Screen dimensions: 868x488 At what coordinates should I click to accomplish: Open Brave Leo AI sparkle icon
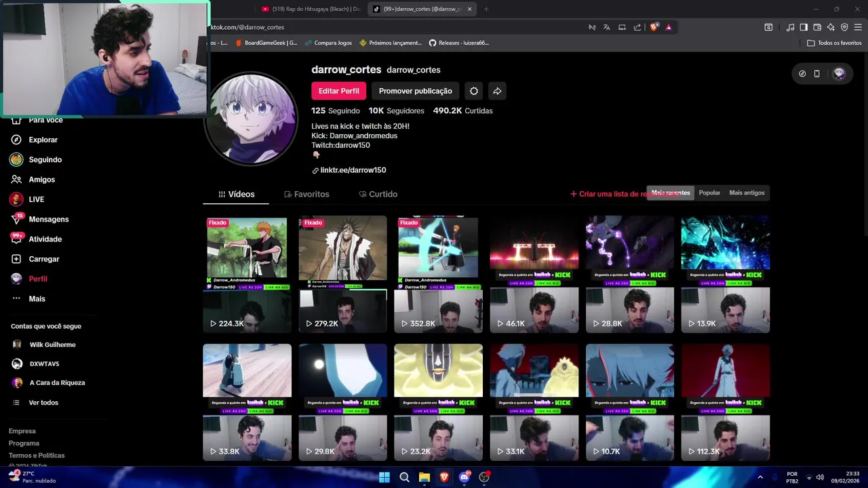coord(831,27)
